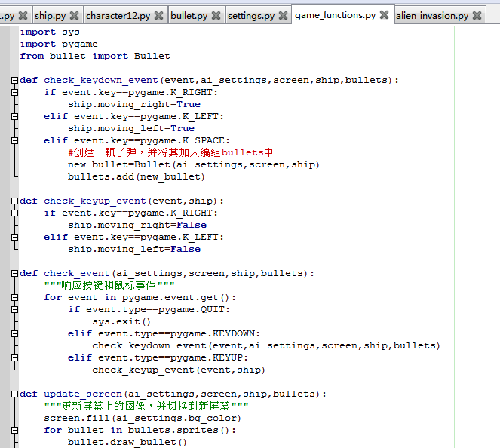Click the red Chinese comment about bullets
This screenshot has height=448, width=500.
click(170, 152)
